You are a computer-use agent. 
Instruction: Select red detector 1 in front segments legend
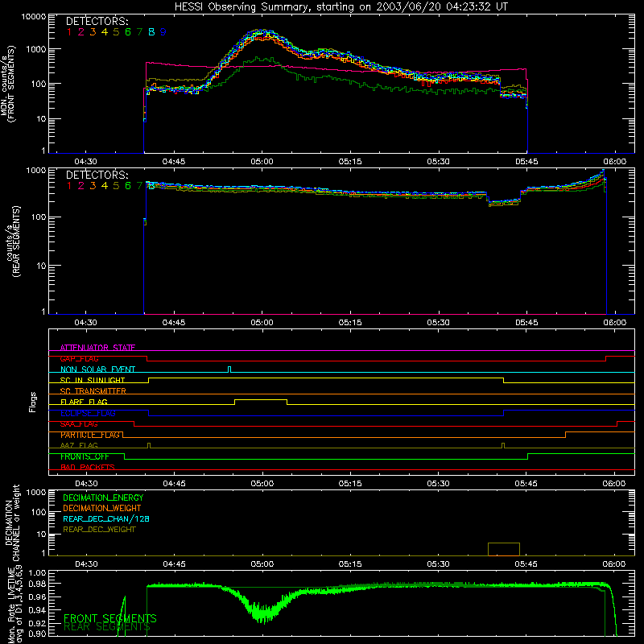tap(69, 32)
